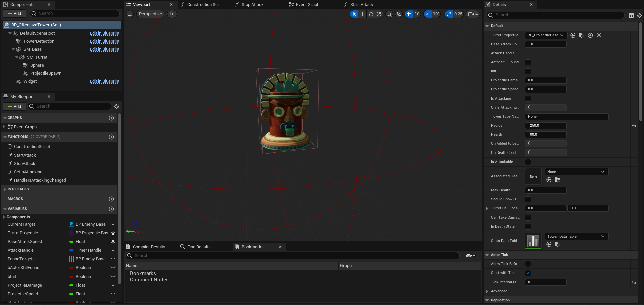Create new class for Turret Projectile
This screenshot has height=305, width=644.
[590, 35]
